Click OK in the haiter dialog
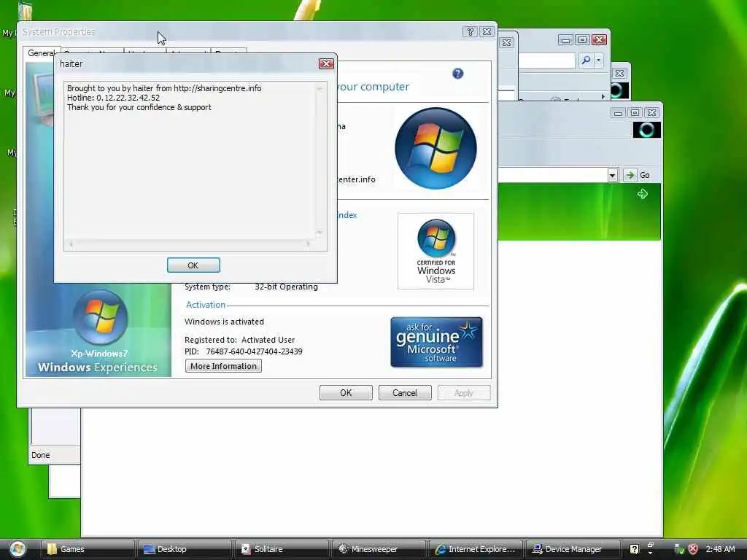The width and height of the screenshot is (747, 560). point(193,265)
